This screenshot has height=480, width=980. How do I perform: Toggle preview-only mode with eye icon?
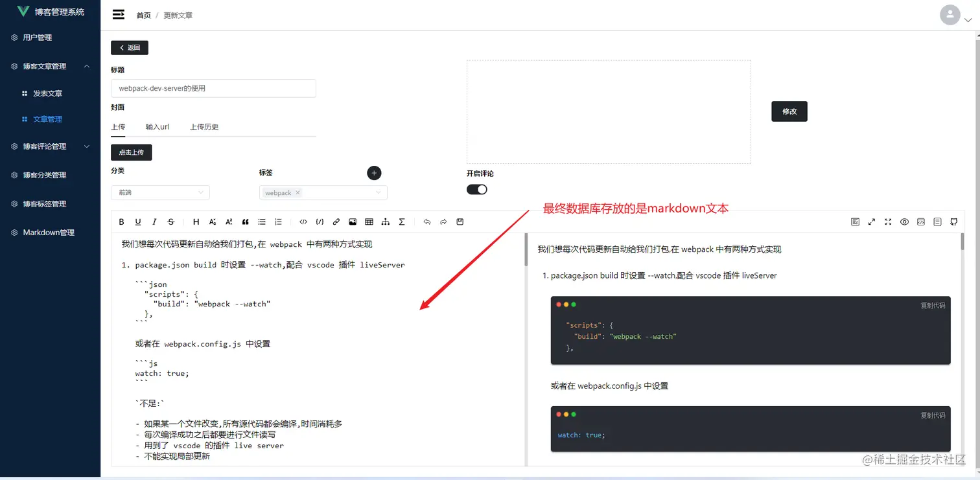(x=905, y=222)
